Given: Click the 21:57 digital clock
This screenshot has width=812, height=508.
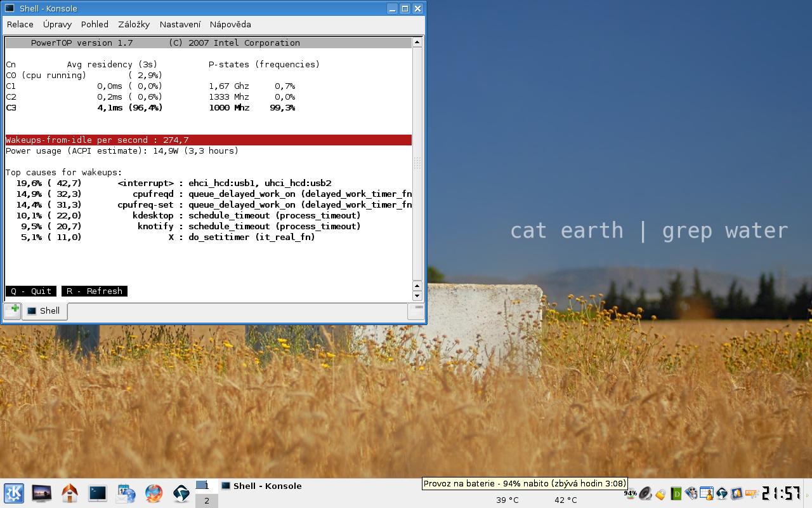Looking at the screenshot, I should tap(781, 493).
